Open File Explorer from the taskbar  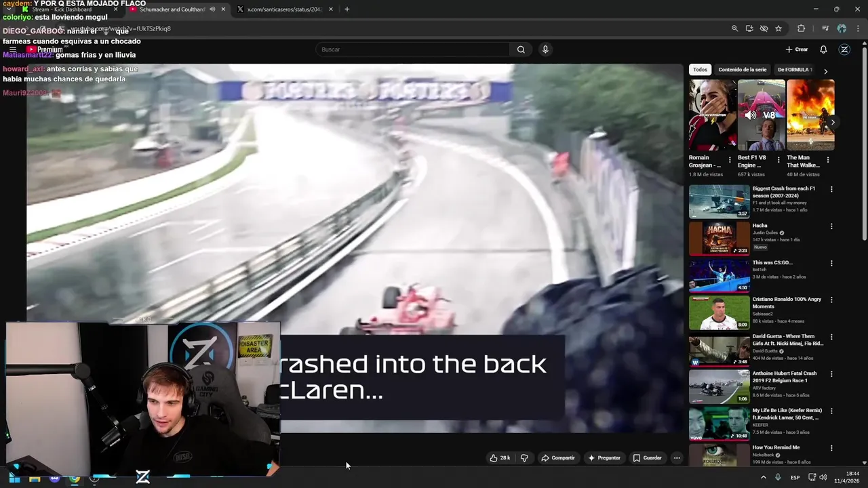[x=35, y=478]
